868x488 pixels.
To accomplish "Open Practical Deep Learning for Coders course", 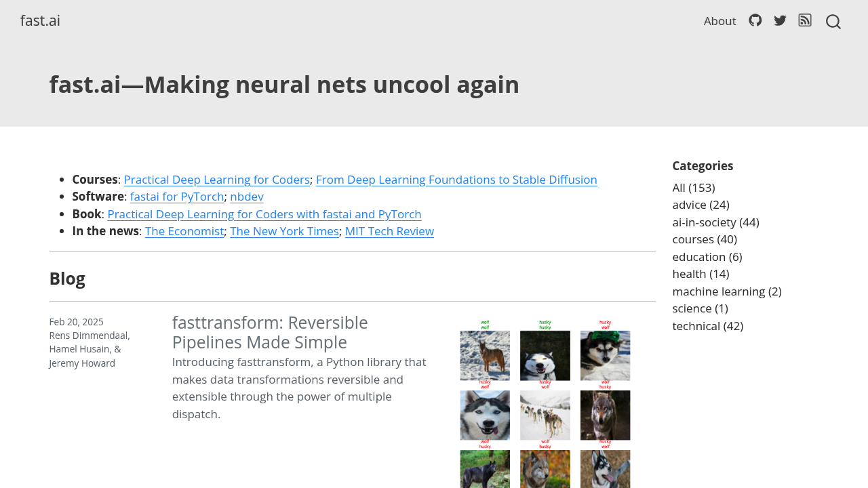I will [216, 180].
